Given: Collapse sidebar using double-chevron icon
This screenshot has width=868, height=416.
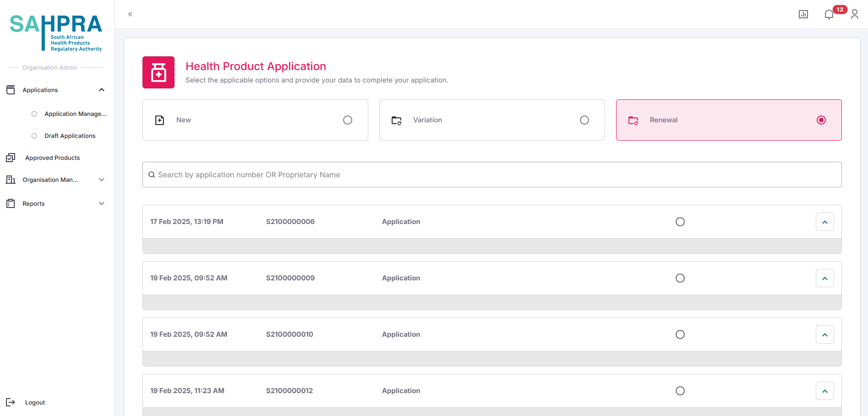Looking at the screenshot, I should pyautogui.click(x=130, y=14).
